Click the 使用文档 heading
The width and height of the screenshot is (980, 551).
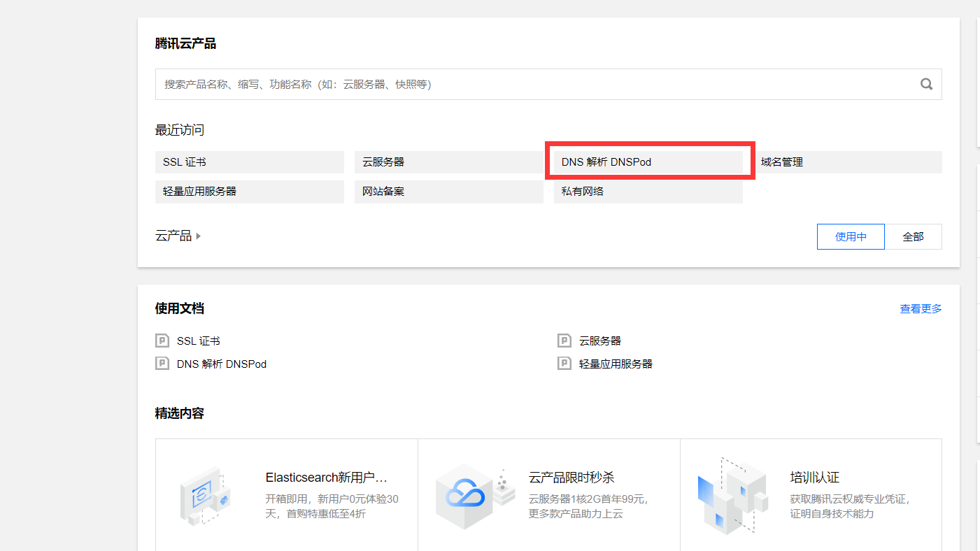(x=180, y=308)
